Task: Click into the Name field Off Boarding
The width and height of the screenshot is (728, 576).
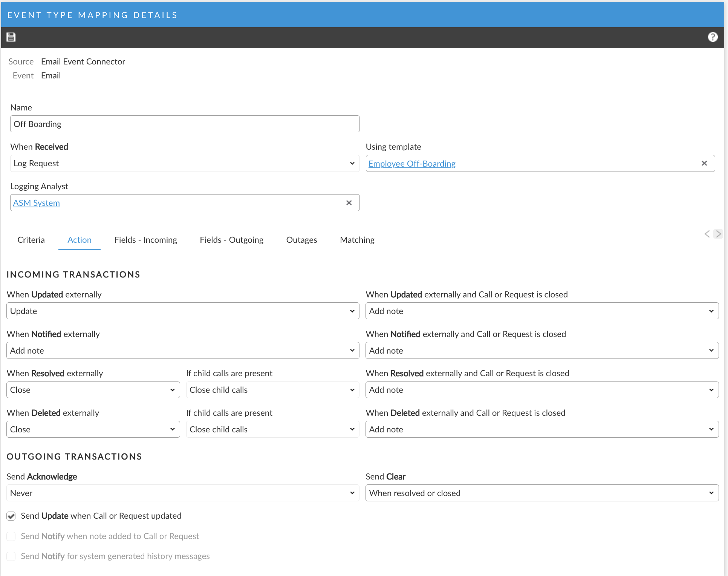Action: click(x=185, y=124)
